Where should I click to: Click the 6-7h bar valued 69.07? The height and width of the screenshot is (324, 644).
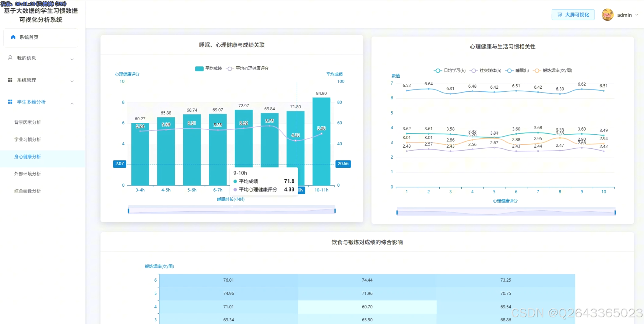click(x=218, y=150)
